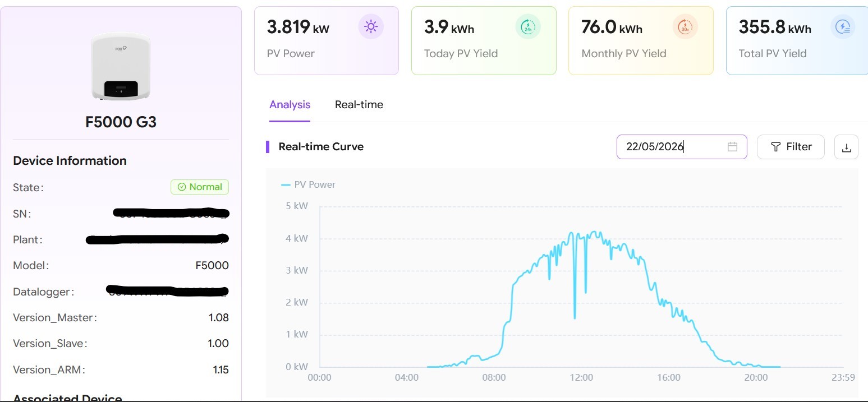Screen dimensions: 868x402
Task: Open the Today PV Yield card
Action: coord(484,40)
